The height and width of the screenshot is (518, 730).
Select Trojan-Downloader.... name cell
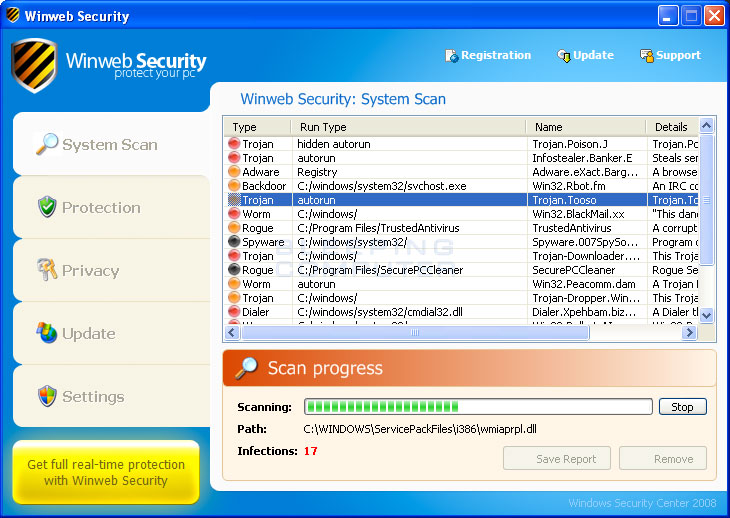pos(586,256)
